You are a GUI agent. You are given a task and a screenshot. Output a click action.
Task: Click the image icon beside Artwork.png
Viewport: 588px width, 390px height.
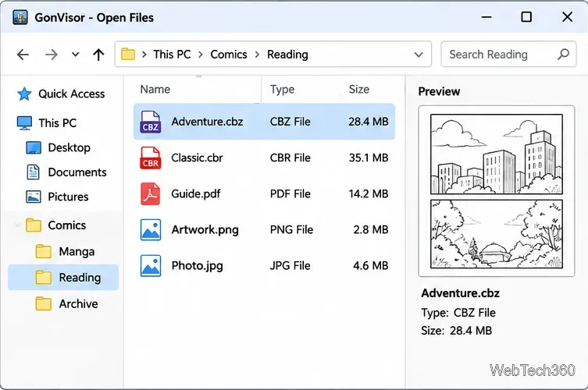coord(151,229)
